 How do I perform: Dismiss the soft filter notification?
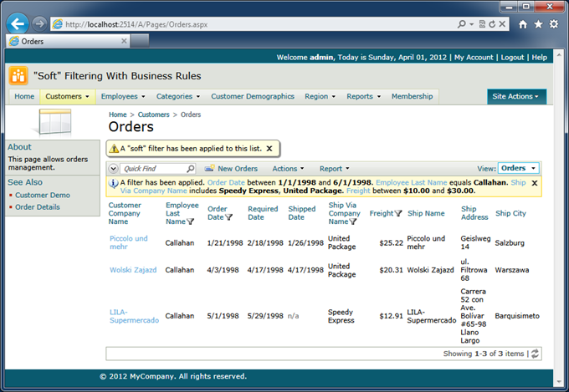click(x=269, y=148)
